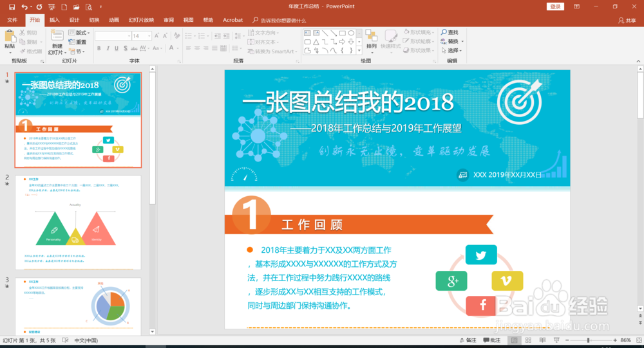This screenshot has height=348, width=644.
Task: Switch to slide sorter view
Action: [528, 340]
